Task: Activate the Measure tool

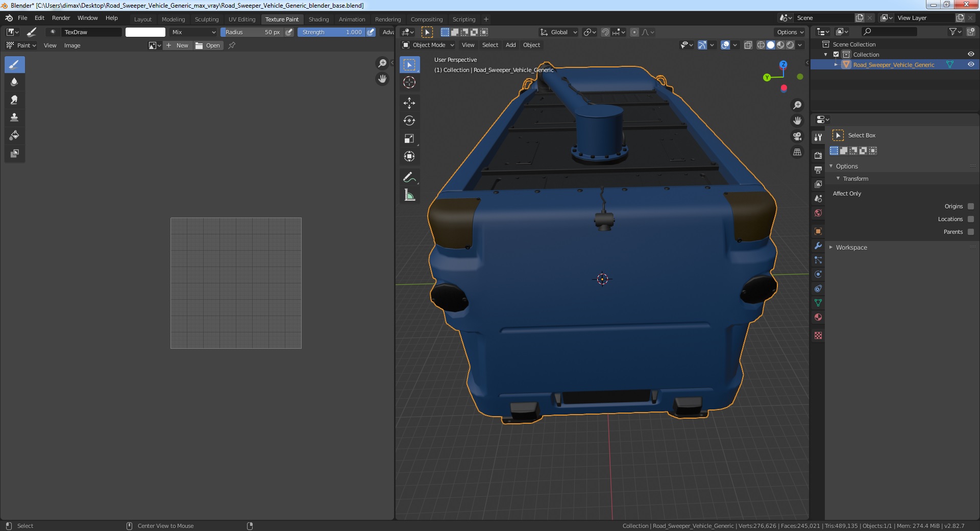Action: tap(409, 195)
